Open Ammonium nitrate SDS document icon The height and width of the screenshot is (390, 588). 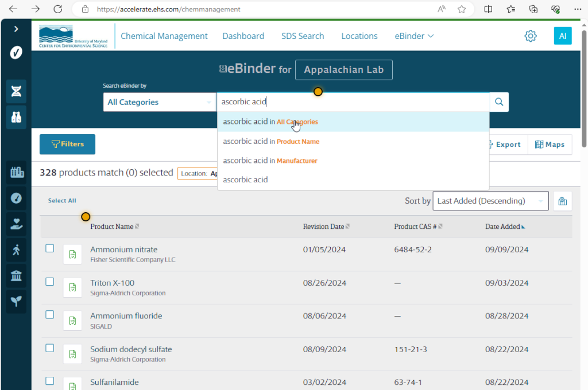coord(72,255)
